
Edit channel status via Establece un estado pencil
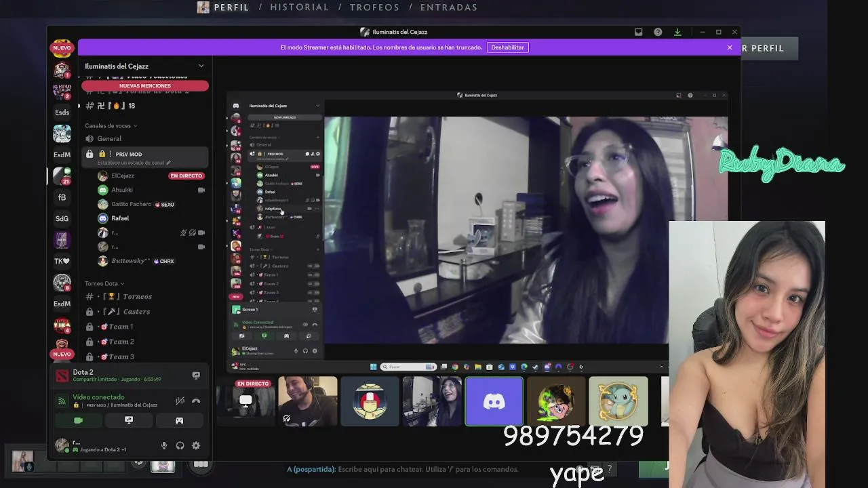(168, 163)
